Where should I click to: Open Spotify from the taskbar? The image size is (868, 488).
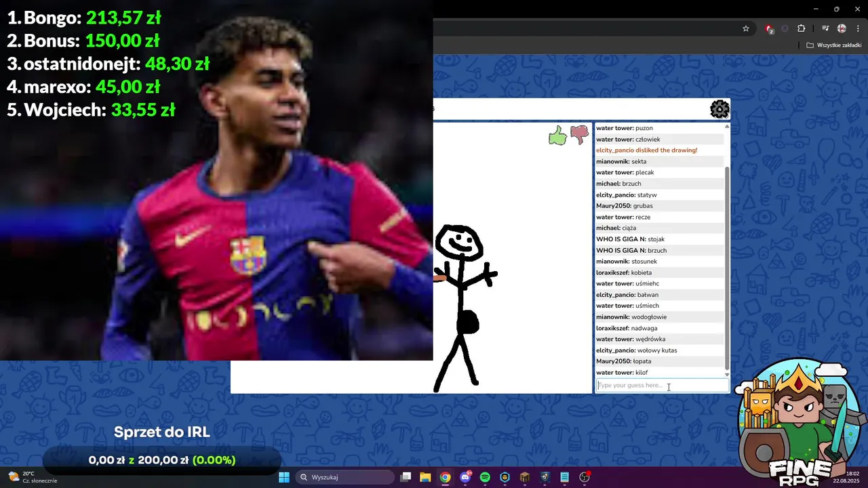pyautogui.click(x=485, y=477)
